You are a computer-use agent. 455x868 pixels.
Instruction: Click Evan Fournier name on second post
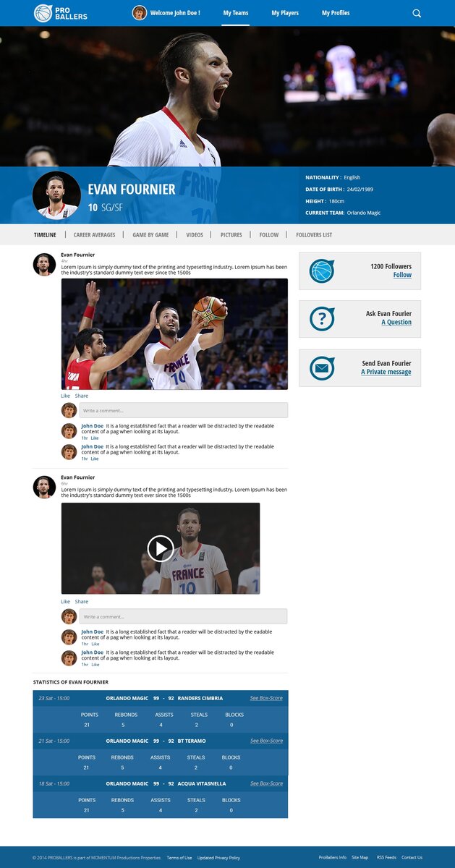77,477
